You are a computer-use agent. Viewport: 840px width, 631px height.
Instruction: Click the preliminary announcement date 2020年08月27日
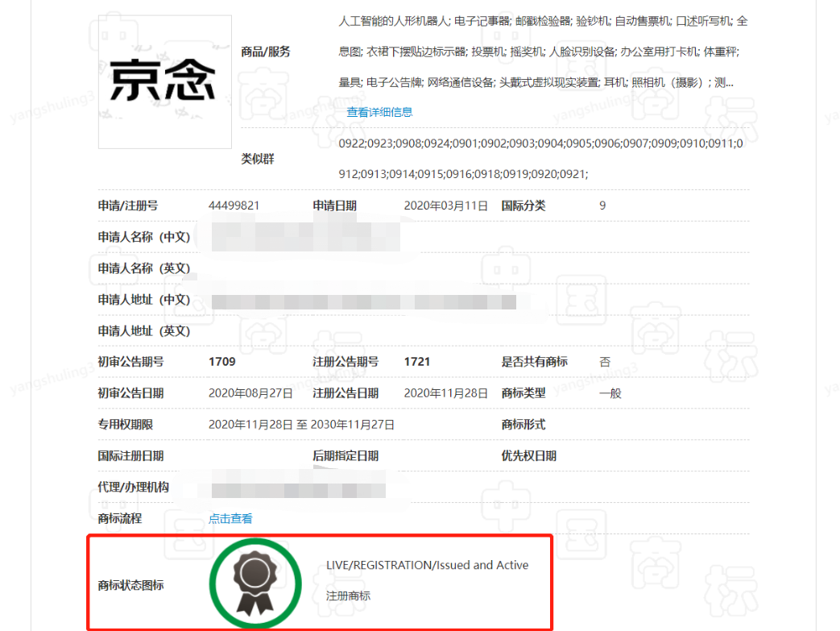(250, 393)
